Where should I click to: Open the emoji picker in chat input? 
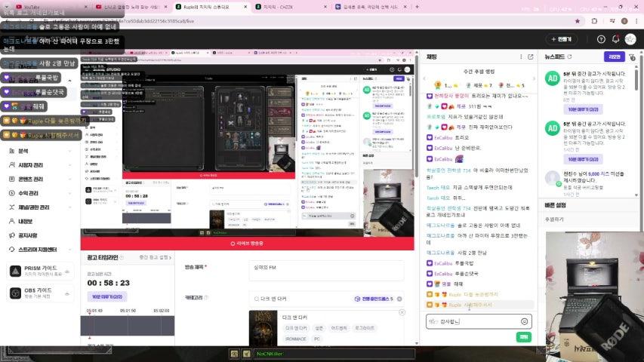525,321
